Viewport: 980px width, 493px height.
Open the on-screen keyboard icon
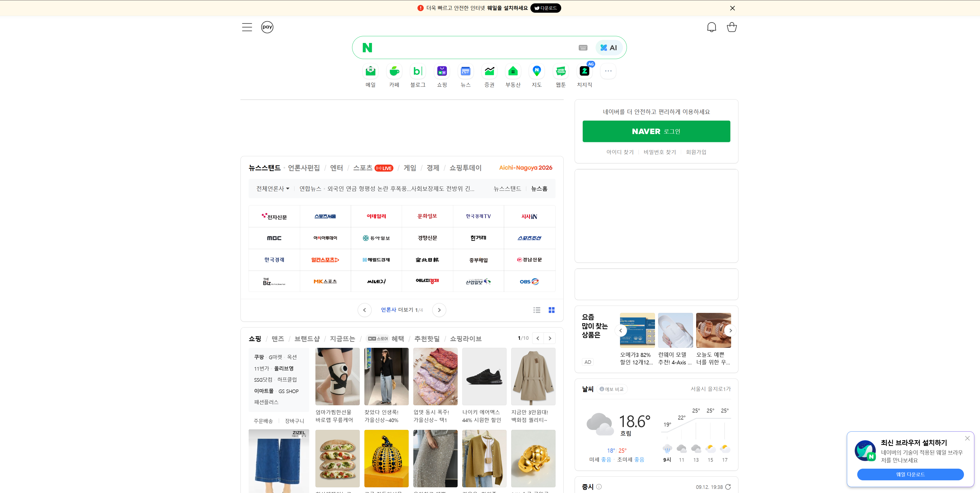[583, 48]
